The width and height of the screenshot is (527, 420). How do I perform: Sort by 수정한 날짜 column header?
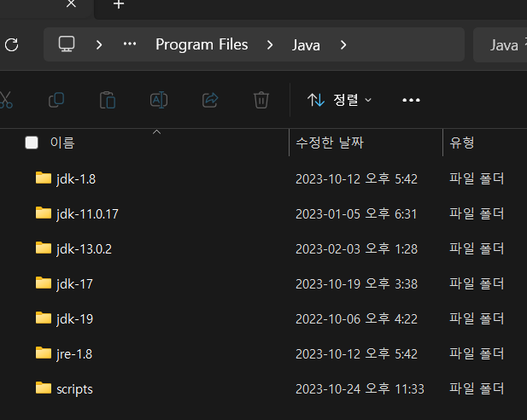tap(330, 143)
